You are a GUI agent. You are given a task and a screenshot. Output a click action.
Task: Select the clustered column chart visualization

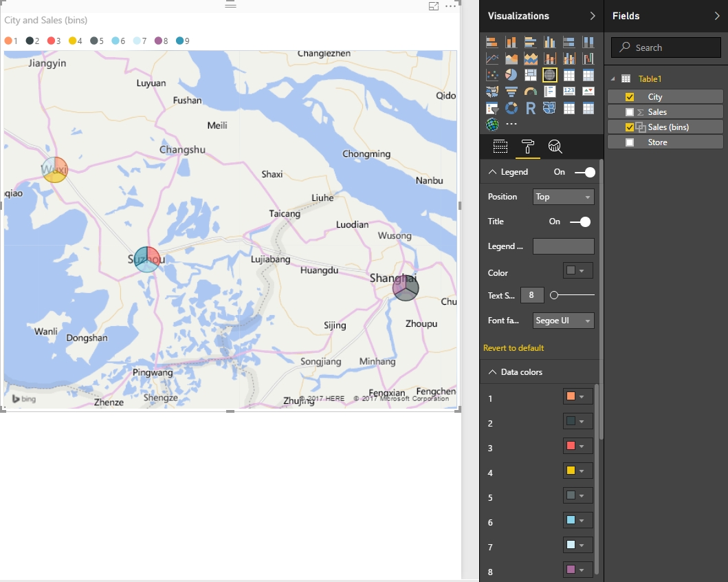click(x=550, y=42)
